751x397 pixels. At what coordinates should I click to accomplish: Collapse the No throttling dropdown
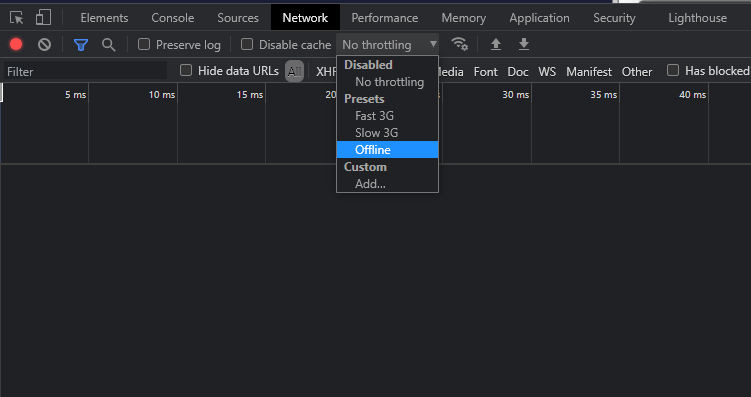387,45
